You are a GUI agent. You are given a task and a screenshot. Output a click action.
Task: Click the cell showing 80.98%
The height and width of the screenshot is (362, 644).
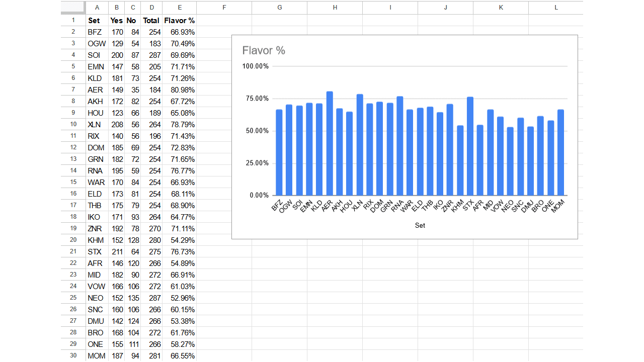coord(179,90)
